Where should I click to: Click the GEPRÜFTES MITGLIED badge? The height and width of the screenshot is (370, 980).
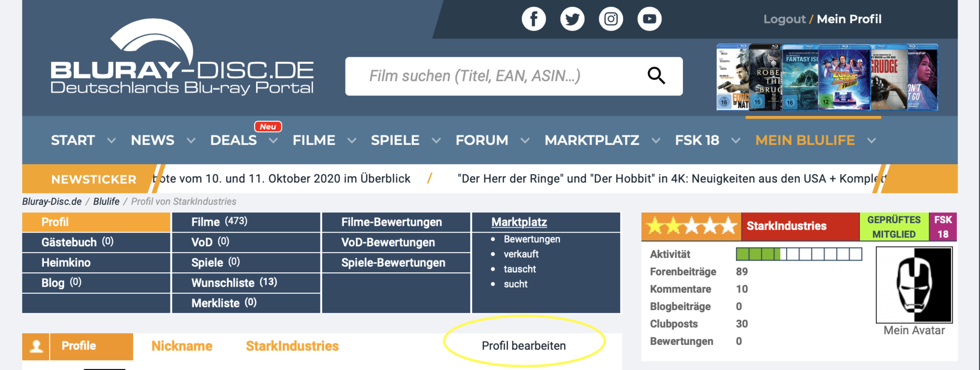894,227
